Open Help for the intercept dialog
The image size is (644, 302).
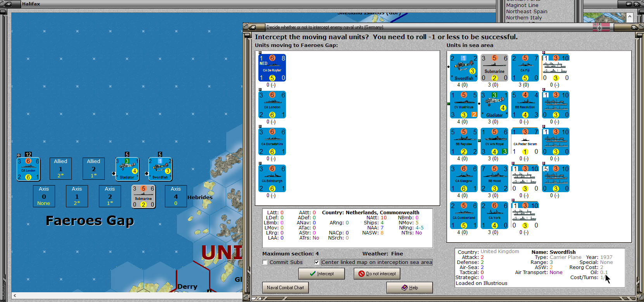click(x=410, y=288)
